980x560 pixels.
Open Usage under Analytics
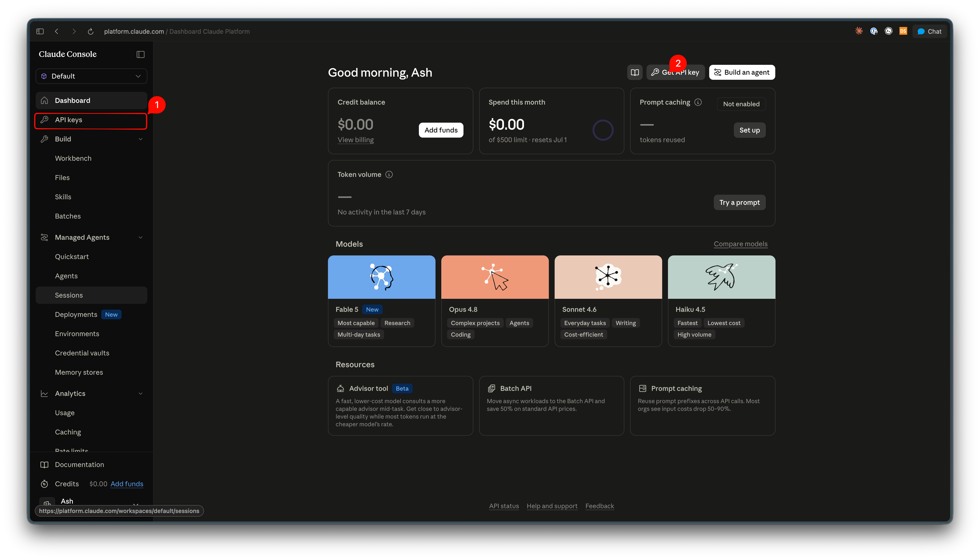tap(65, 413)
